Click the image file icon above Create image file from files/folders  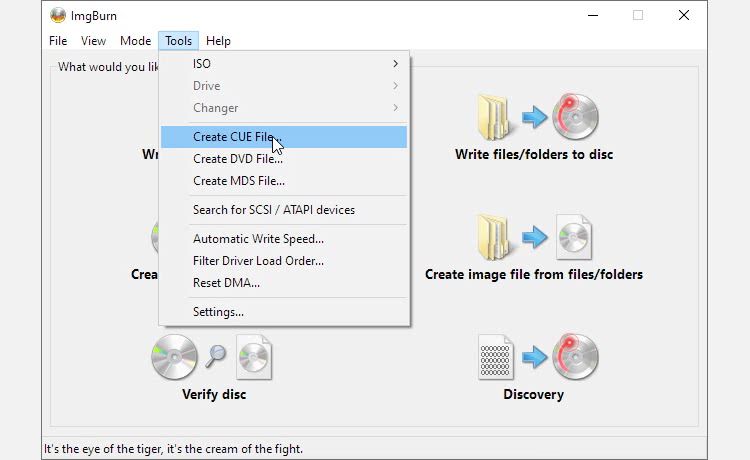[x=574, y=237]
